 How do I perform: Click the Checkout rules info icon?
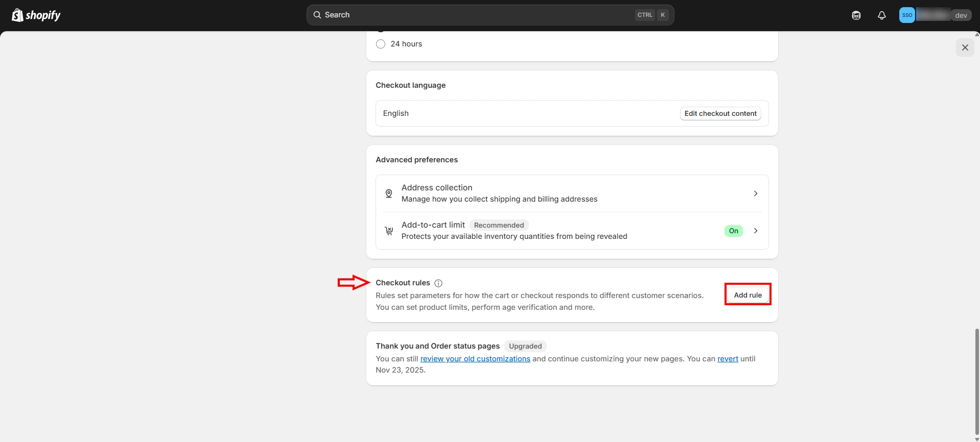pos(438,283)
